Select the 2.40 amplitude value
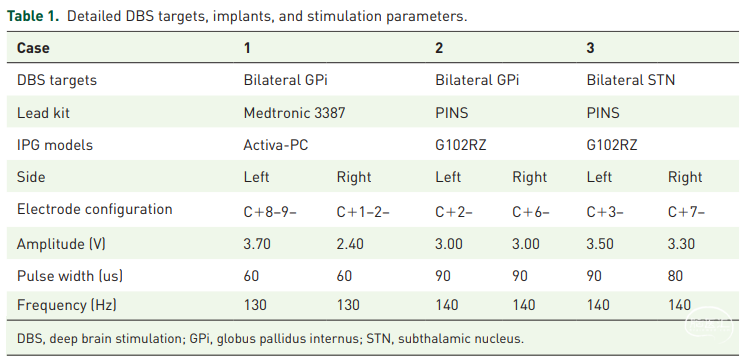The width and height of the screenshot is (746, 362). point(350,244)
